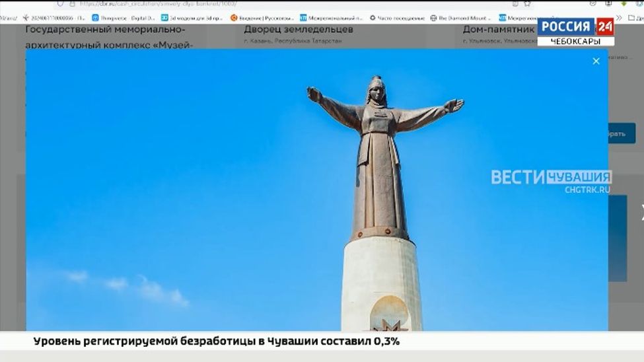Screen dimensions: 644x362
Task: Click the shield tracking protection icon
Action: tap(60, 4)
